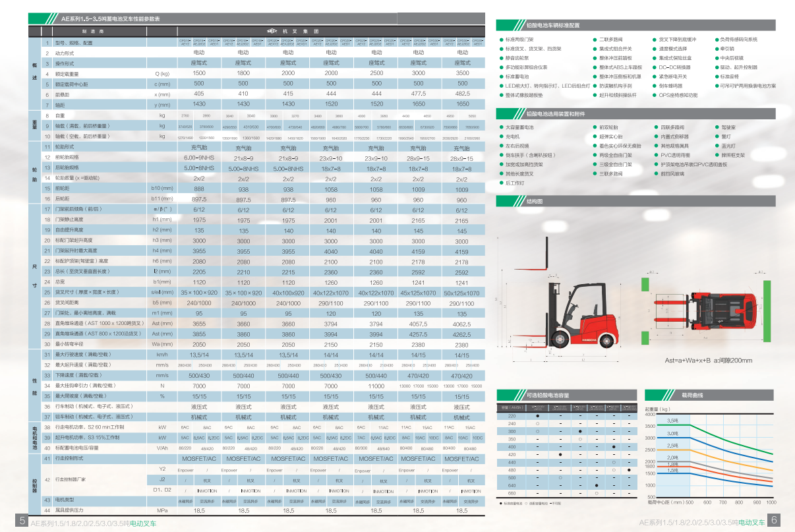Click the green bullet beside 标准两级门架
Screen dimensions: 795x532
[501, 40]
